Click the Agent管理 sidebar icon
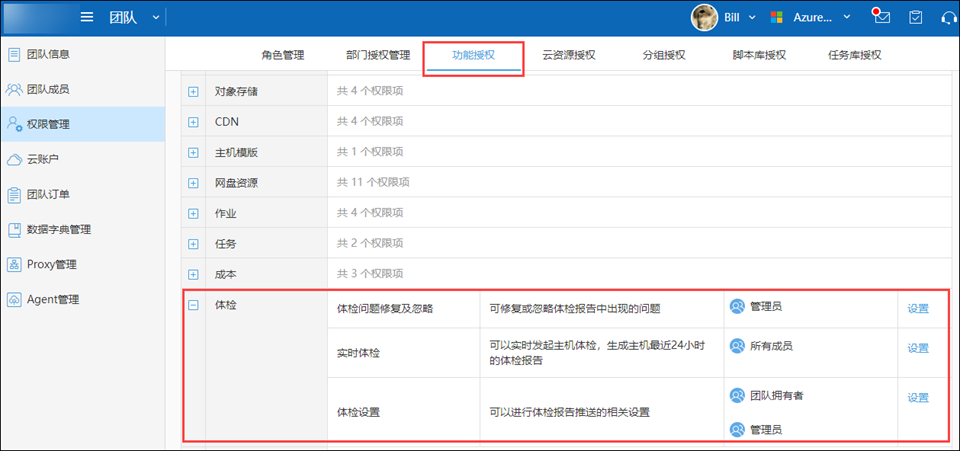Viewport: 960px width, 451px height. tap(13, 300)
